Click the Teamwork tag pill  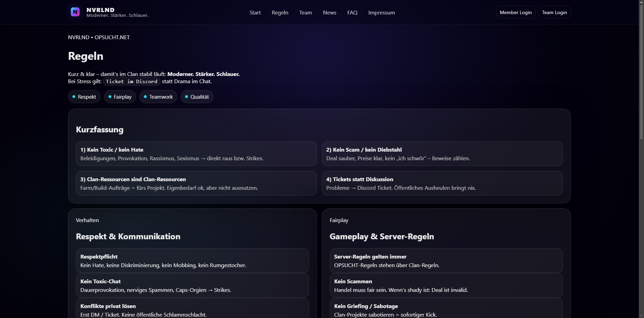point(158,97)
